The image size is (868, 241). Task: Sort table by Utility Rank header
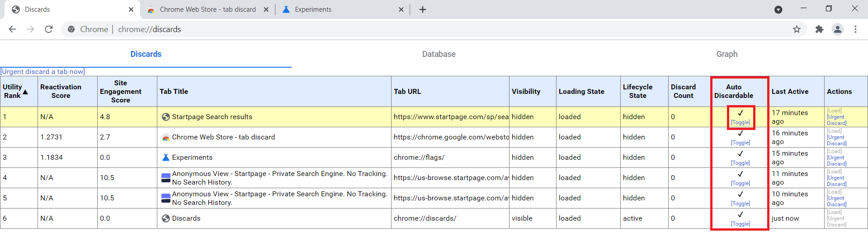pos(19,92)
